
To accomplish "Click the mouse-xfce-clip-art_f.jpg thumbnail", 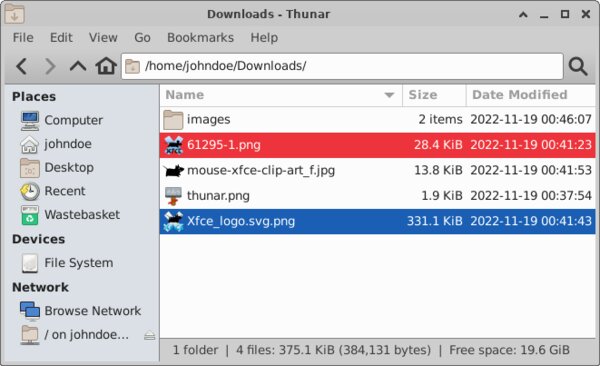I will [x=174, y=170].
